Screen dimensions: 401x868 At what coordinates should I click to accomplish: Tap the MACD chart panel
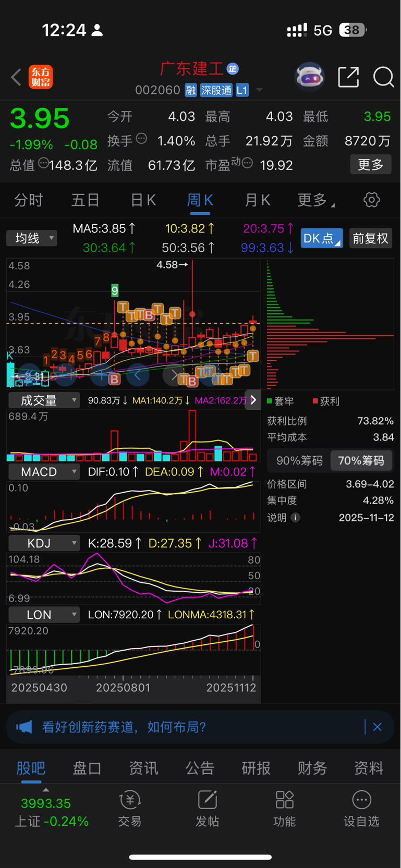point(133,507)
